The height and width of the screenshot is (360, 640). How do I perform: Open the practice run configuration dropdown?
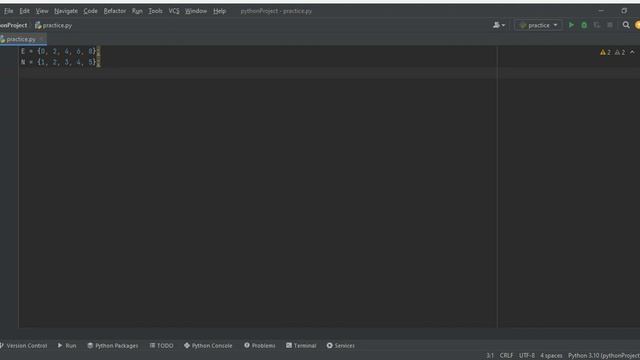[538, 25]
